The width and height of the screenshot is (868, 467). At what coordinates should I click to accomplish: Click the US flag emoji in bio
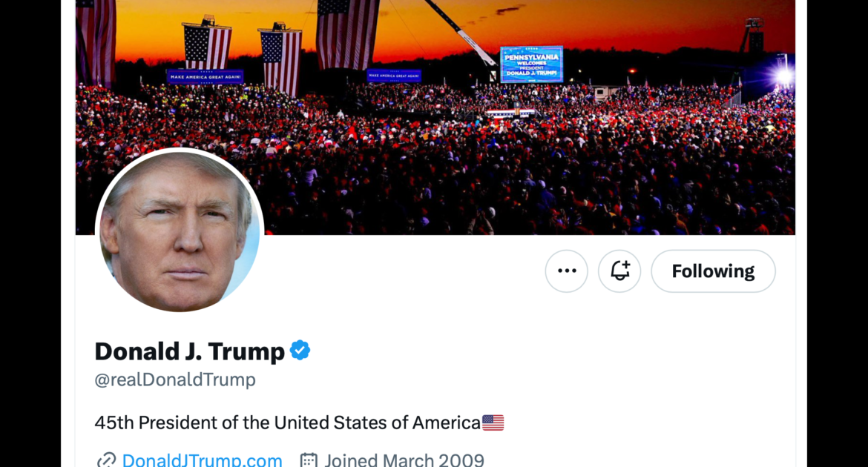493,423
